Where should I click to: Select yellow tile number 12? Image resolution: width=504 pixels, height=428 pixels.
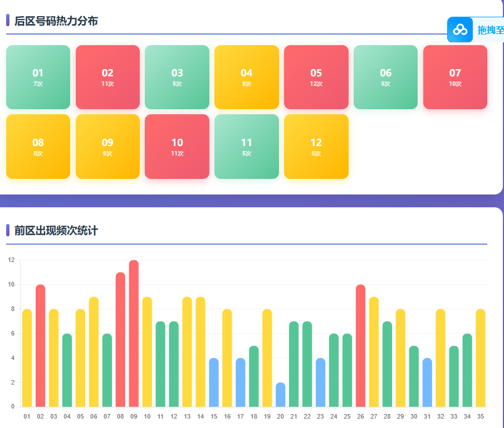coord(316,147)
